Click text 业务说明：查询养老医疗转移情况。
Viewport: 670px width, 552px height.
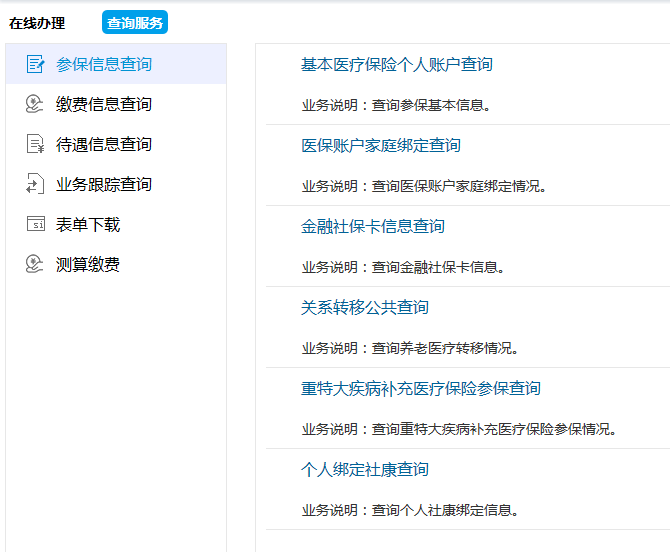(x=410, y=348)
